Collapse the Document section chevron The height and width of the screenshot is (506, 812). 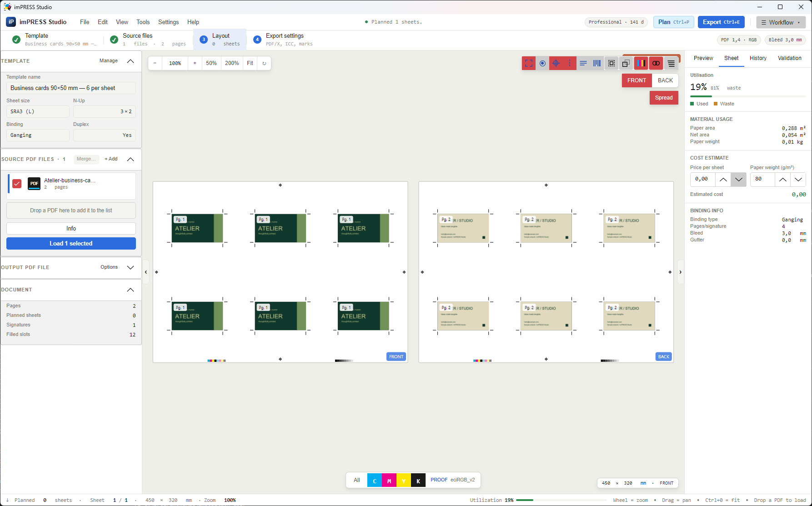click(130, 290)
